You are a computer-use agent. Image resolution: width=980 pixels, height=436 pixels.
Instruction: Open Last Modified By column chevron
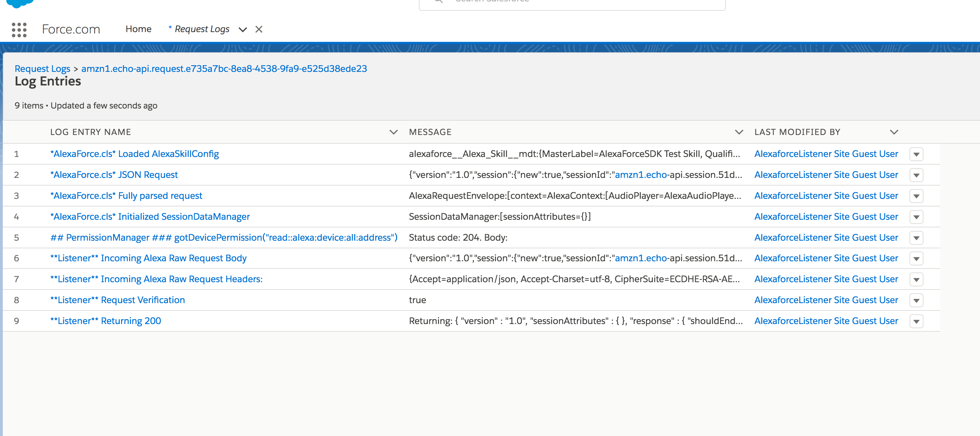tap(894, 132)
